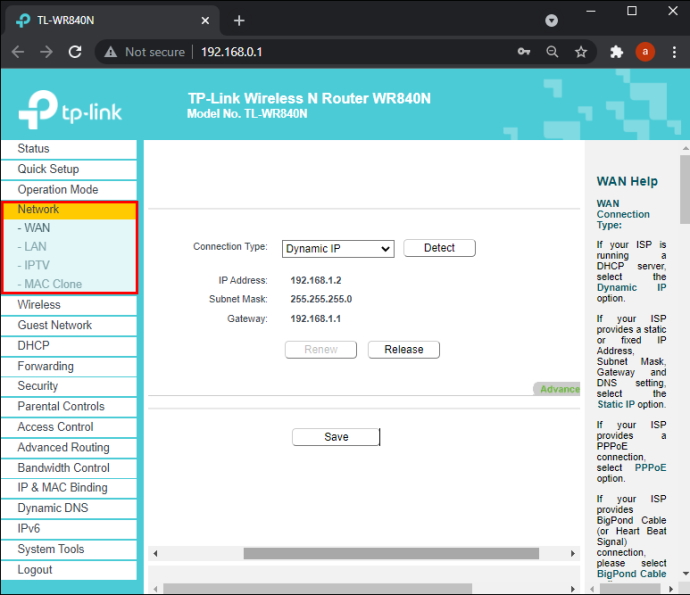Click the browser forward arrow
This screenshot has width=690, height=595.
[x=46, y=52]
